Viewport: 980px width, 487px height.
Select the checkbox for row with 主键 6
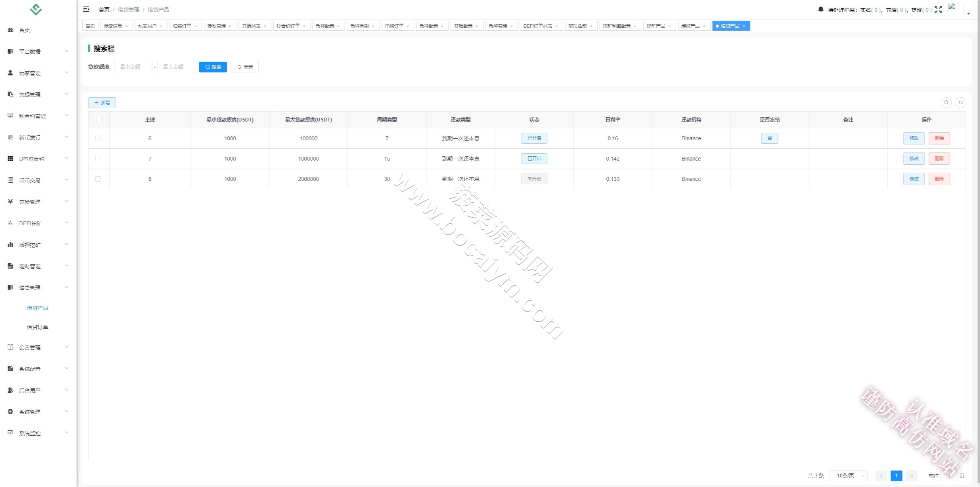(98, 138)
